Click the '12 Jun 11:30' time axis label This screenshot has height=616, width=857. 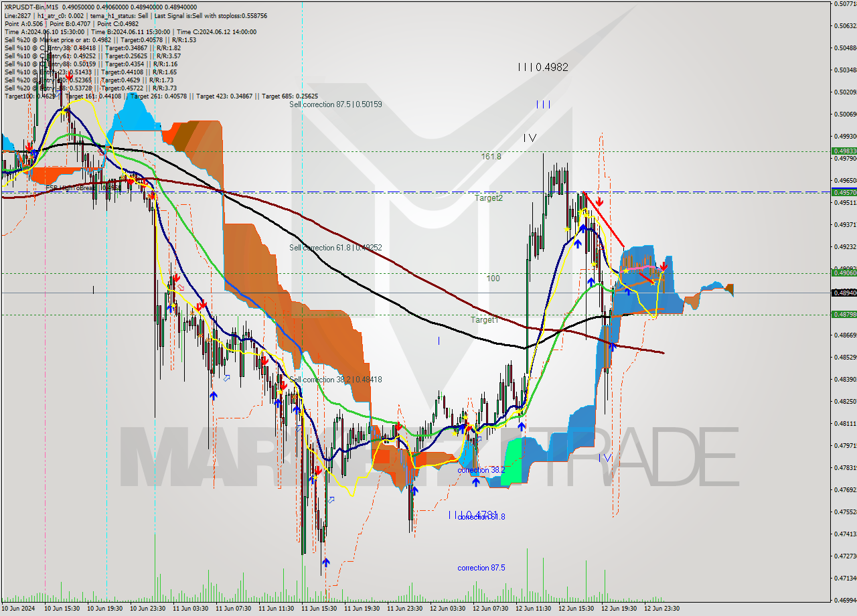[x=533, y=609]
